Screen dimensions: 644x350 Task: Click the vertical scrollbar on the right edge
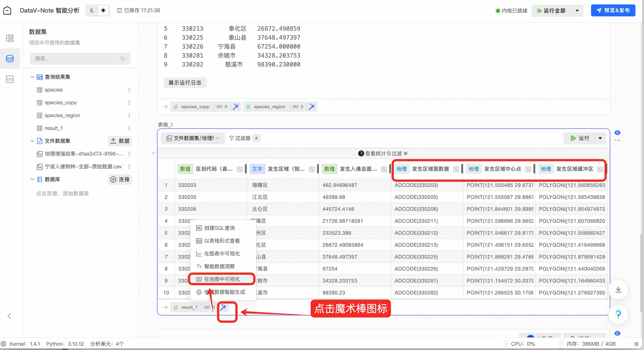tap(641, 273)
